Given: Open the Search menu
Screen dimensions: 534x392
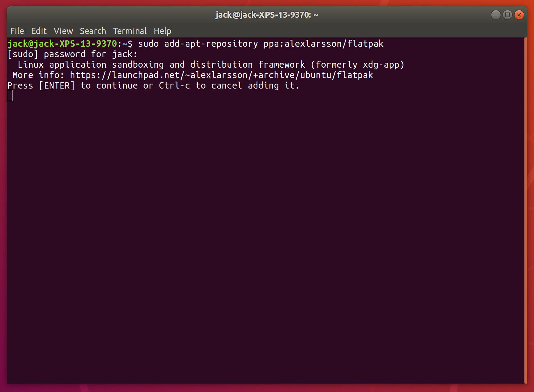Looking at the screenshot, I should (x=93, y=31).
